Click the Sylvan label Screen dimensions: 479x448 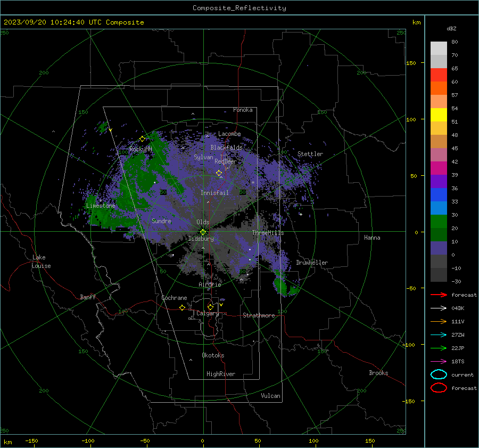tap(203, 157)
